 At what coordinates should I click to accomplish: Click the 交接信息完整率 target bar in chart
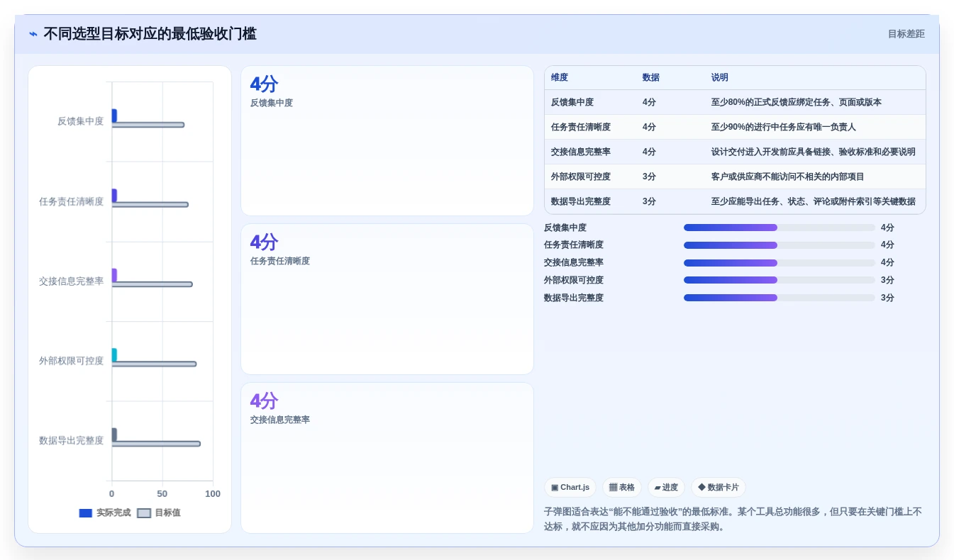(x=152, y=284)
